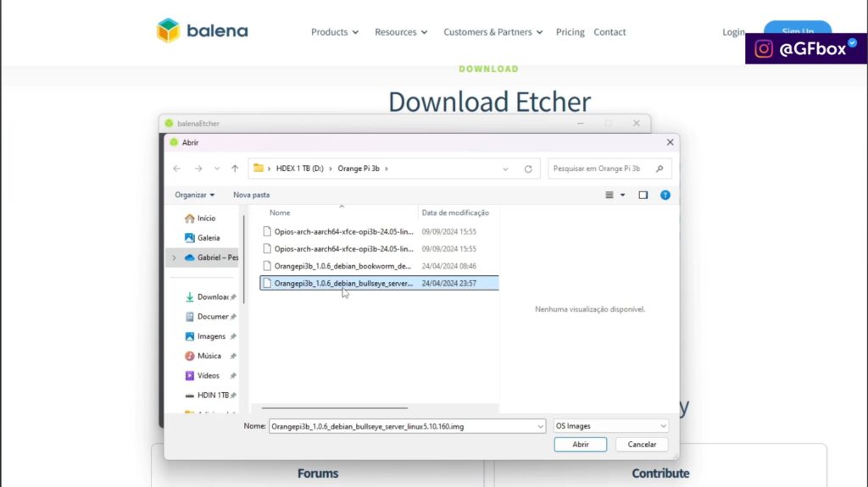This screenshot has height=487, width=868.
Task: Click the search magnifier icon
Action: pos(659,169)
